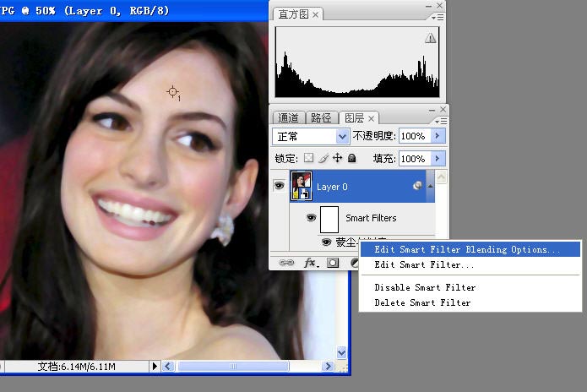Click the lock transparent pixels icon
This screenshot has width=587, height=392.
pos(308,158)
